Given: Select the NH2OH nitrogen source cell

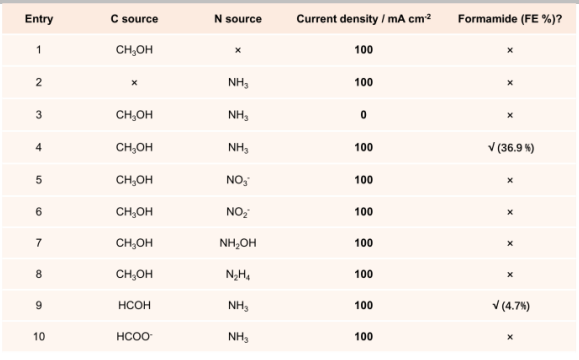Looking at the screenshot, I should pos(238,243).
